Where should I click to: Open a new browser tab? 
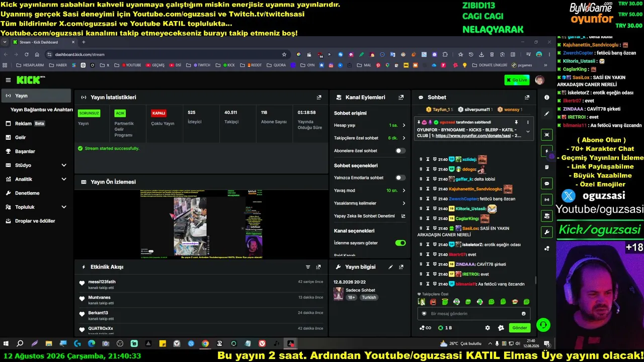click(83, 42)
